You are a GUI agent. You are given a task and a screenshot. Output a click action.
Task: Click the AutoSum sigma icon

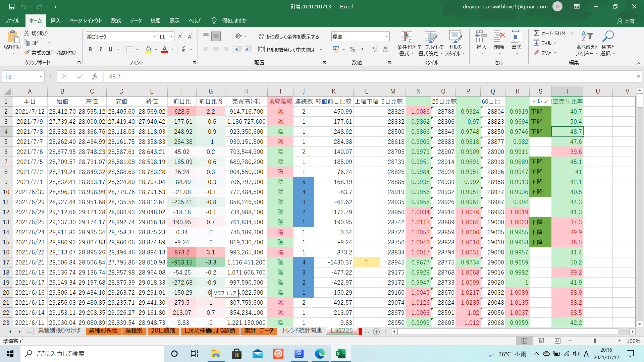coord(537,33)
